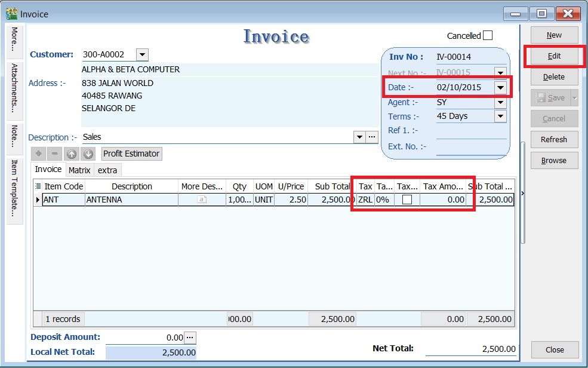Open the Agent dropdown showing SY
This screenshot has height=368, width=588.
click(x=500, y=102)
